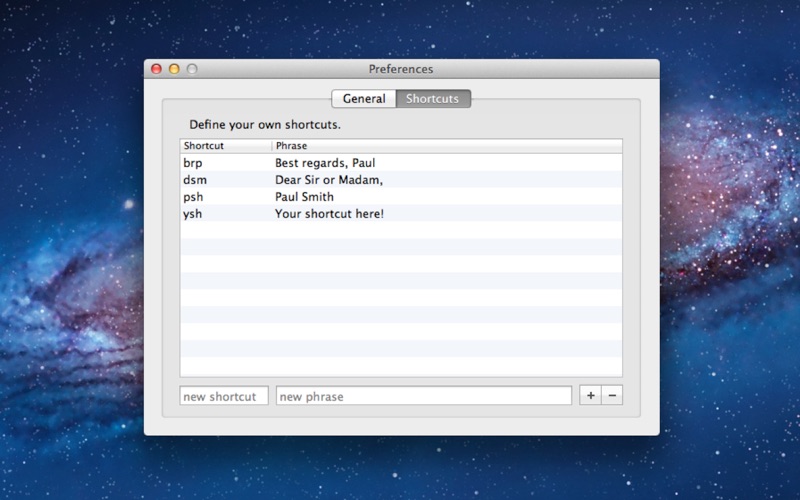Click the Preferences window title bar
Screen dimensions: 800x500
[x=400, y=69]
